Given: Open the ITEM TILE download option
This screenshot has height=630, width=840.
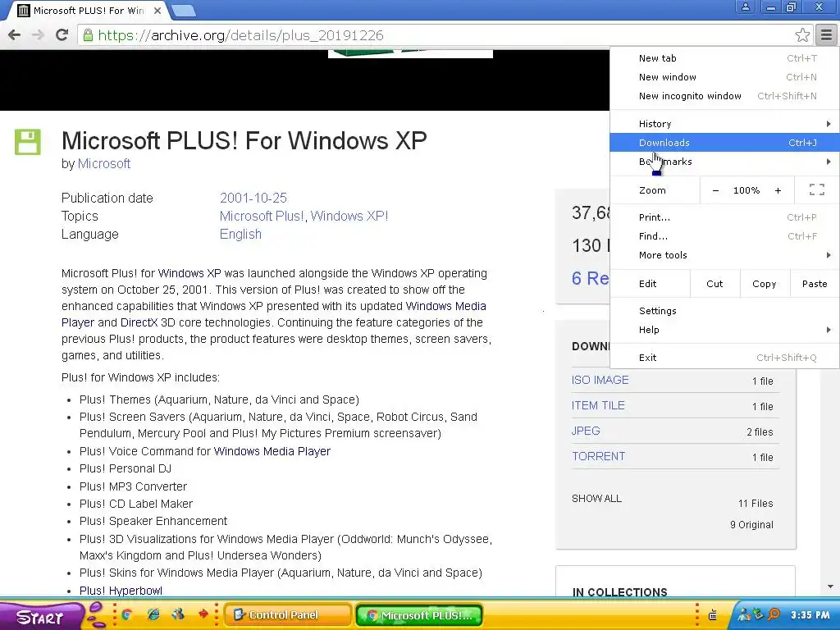Looking at the screenshot, I should (598, 405).
